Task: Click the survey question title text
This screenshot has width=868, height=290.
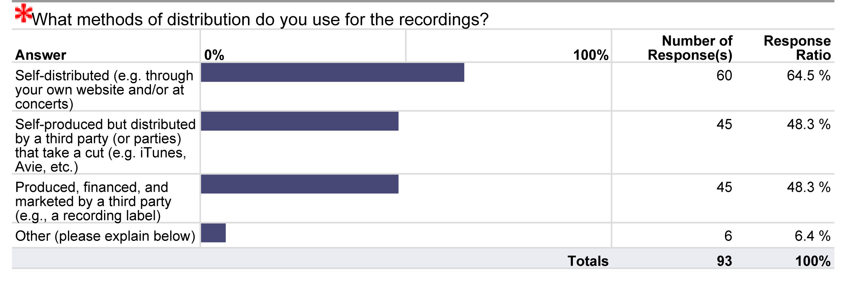Action: tap(260, 19)
